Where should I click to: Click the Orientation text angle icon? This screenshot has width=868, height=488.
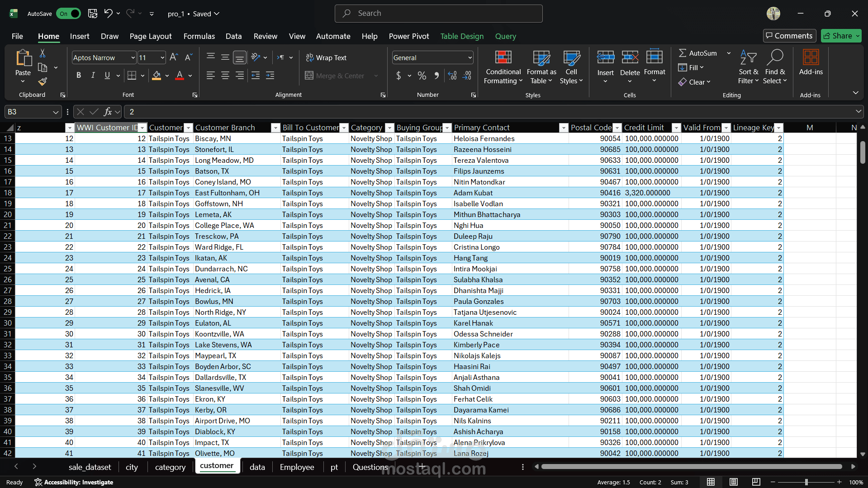click(256, 57)
